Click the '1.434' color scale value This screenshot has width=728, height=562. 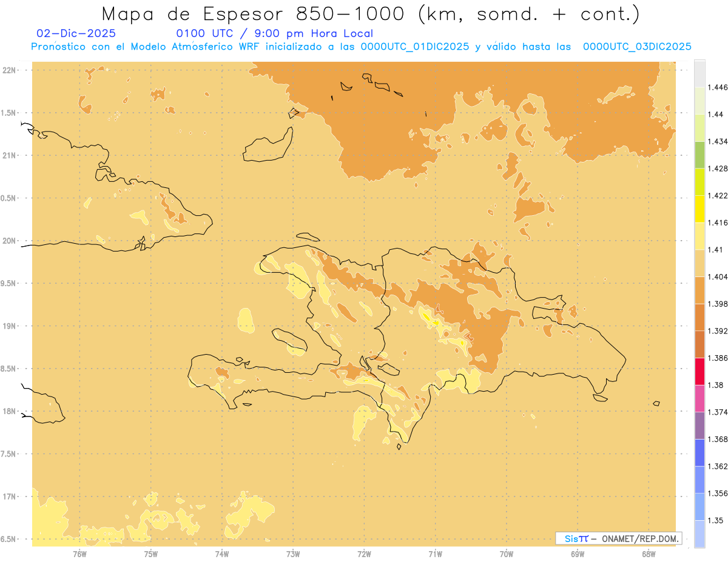[x=718, y=141]
